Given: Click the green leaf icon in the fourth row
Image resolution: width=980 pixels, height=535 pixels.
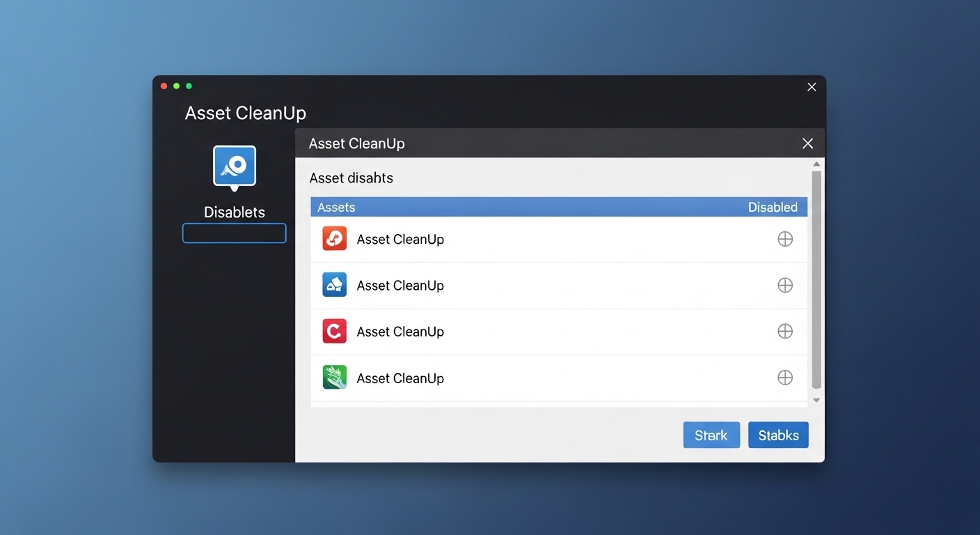Looking at the screenshot, I should pyautogui.click(x=335, y=378).
